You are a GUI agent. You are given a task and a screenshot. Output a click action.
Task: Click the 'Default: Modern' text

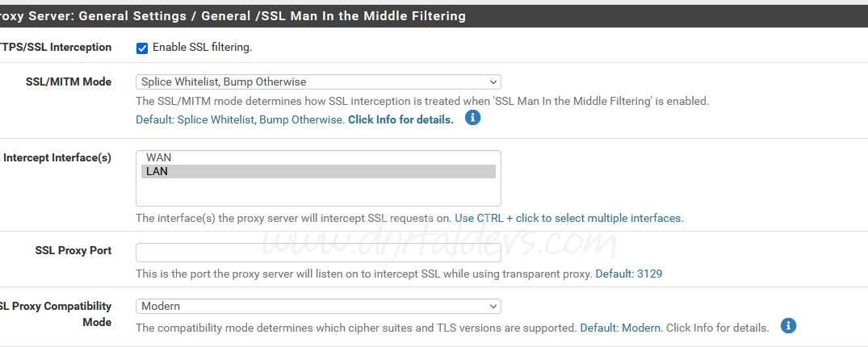coord(621,328)
